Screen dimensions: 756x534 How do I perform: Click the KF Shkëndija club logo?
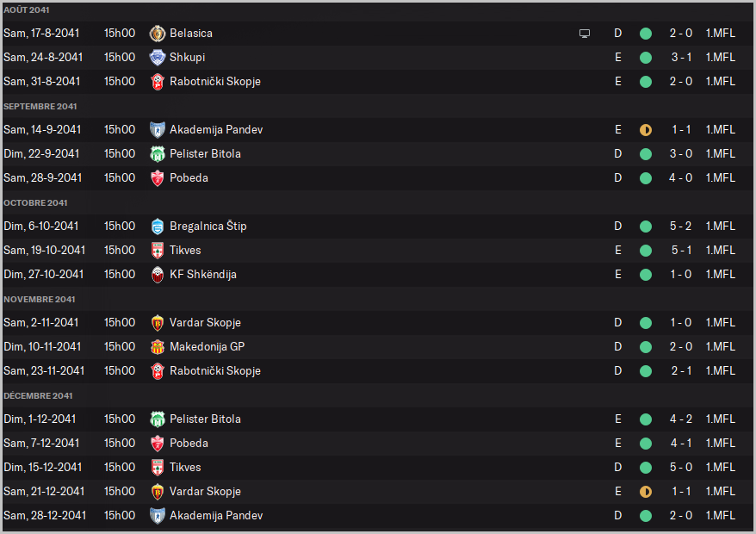(x=157, y=275)
